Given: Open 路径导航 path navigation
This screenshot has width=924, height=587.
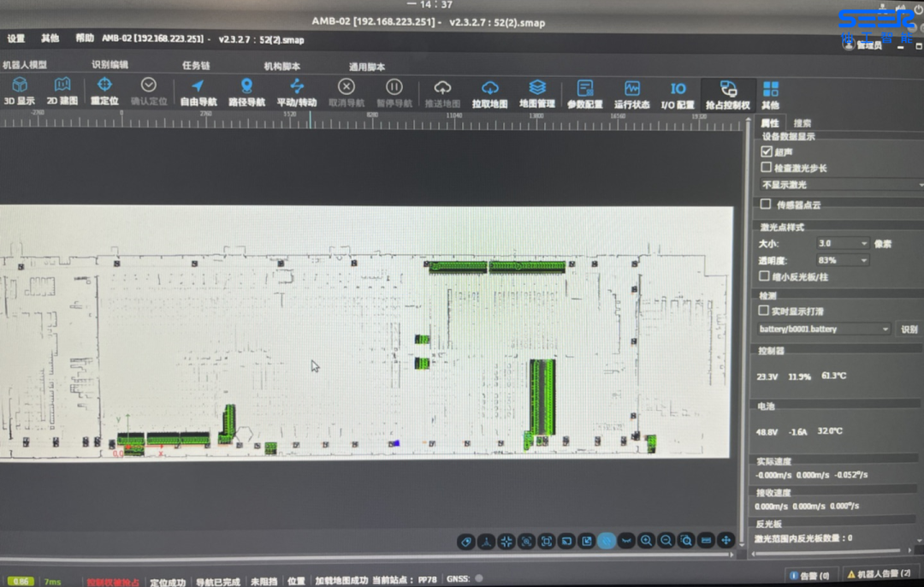Looking at the screenshot, I should tap(246, 92).
